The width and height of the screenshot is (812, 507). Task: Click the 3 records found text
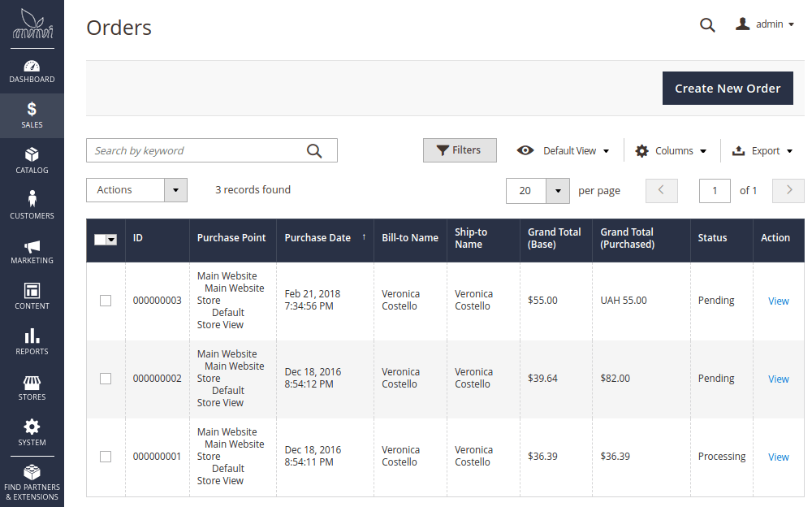253,190
